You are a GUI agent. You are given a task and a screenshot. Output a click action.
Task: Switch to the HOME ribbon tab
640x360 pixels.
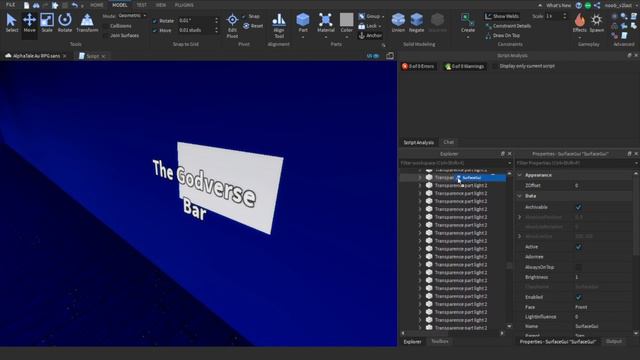pyautogui.click(x=97, y=5)
